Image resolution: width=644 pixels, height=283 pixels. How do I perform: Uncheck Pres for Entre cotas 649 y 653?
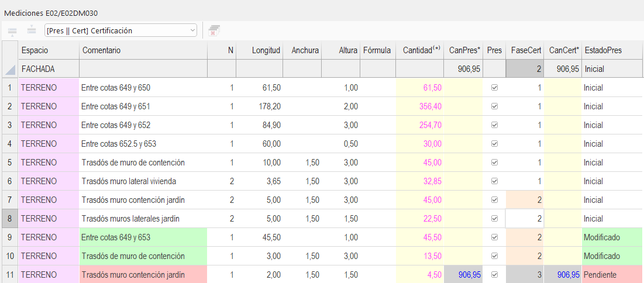pyautogui.click(x=494, y=237)
